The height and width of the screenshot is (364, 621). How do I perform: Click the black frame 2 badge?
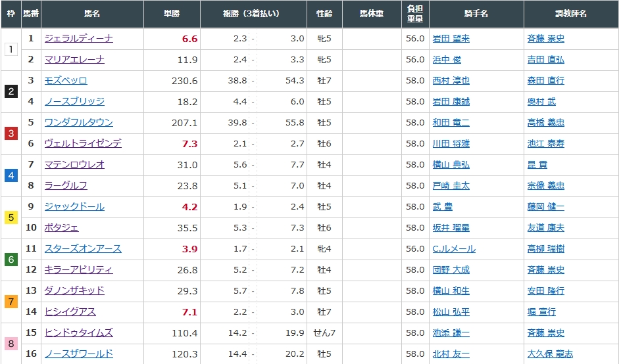pyautogui.click(x=11, y=91)
